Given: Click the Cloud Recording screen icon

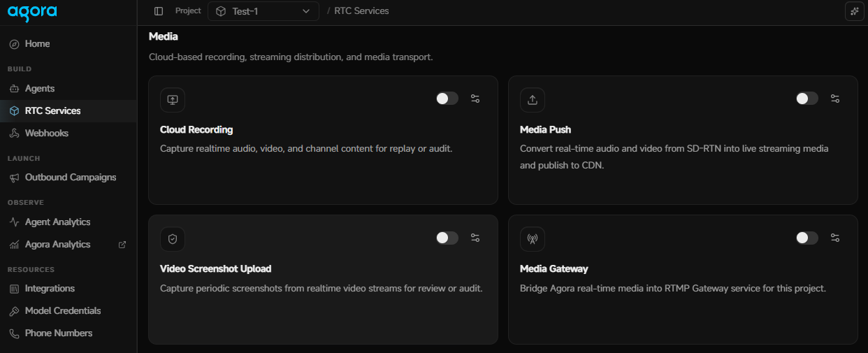Looking at the screenshot, I should point(173,99).
